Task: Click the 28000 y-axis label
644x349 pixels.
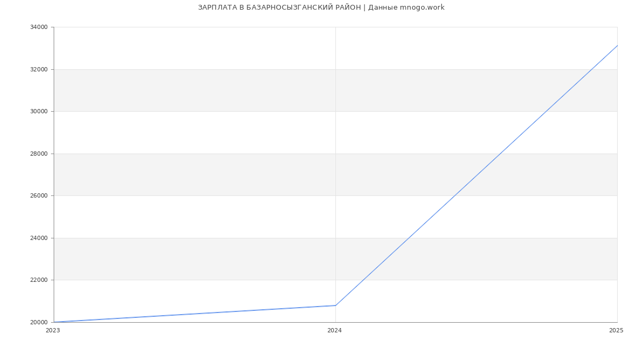Action: [40, 154]
